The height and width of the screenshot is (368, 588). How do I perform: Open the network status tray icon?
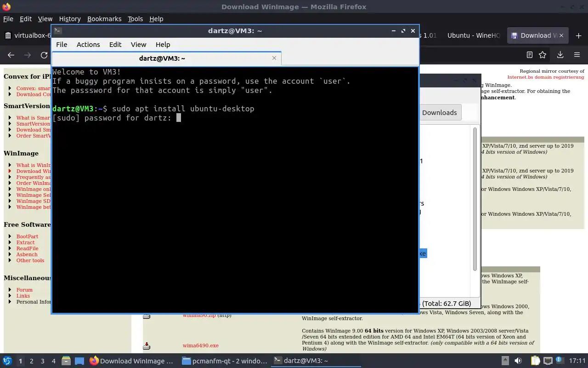pyautogui.click(x=548, y=361)
